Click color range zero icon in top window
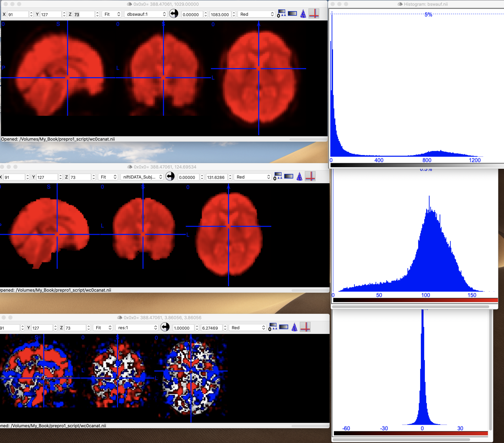504x443 pixels. pos(281,14)
